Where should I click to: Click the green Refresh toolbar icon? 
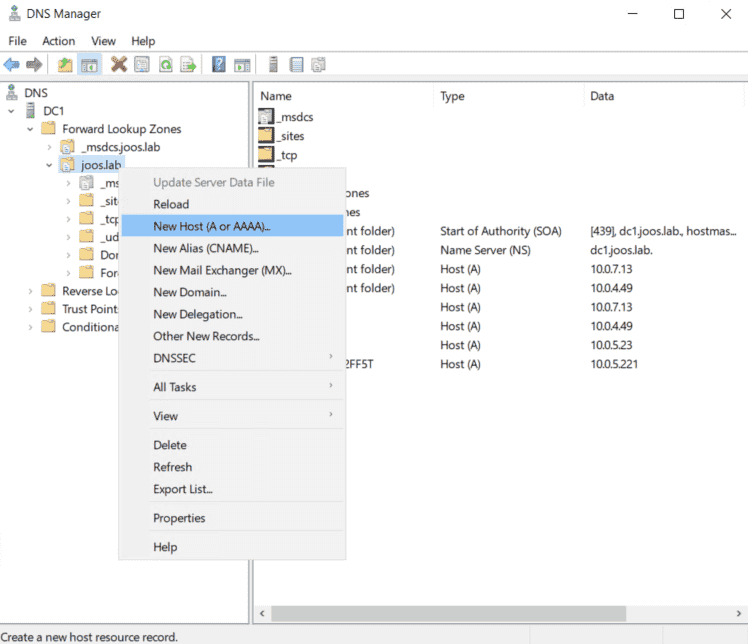[x=166, y=64]
